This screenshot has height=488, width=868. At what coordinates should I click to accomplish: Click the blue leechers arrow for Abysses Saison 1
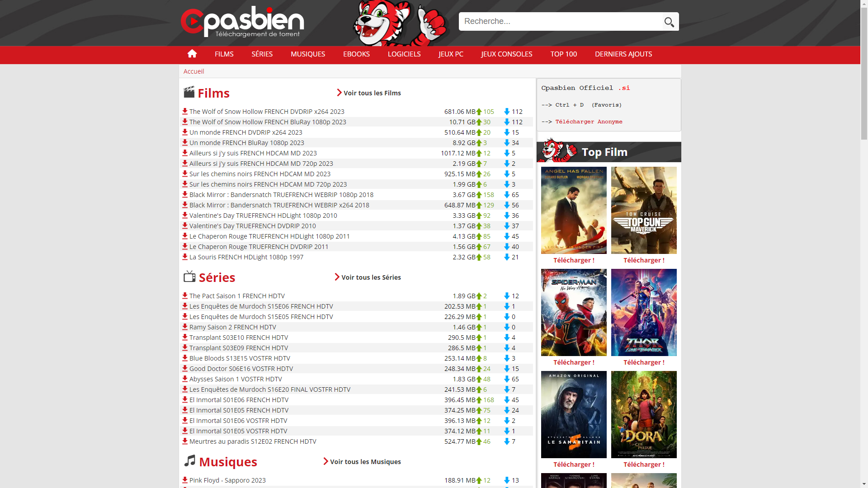pos(507,379)
